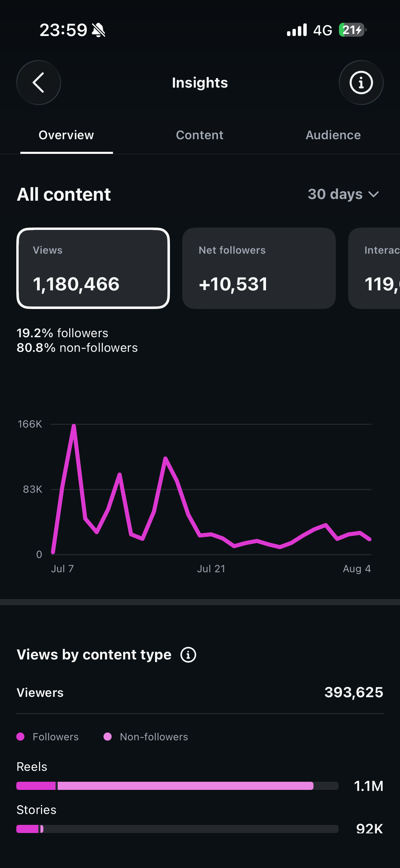Switch to the Content tab

[x=199, y=135]
